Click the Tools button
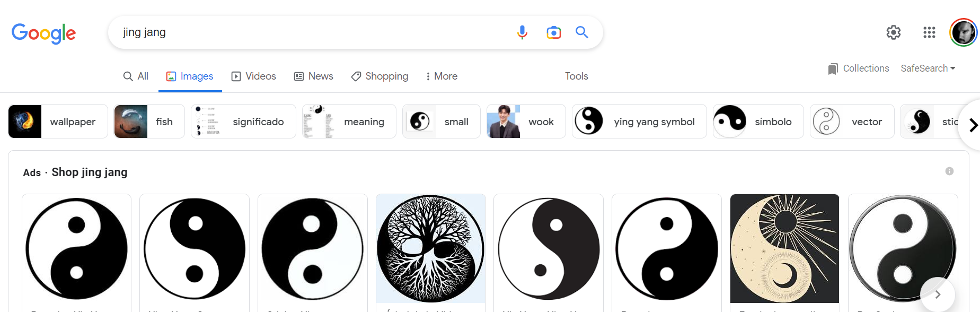The image size is (980, 312). tap(576, 76)
